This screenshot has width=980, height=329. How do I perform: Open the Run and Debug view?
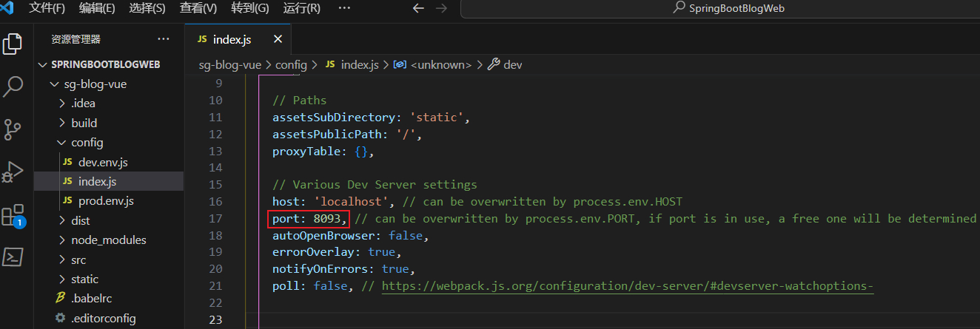(13, 172)
